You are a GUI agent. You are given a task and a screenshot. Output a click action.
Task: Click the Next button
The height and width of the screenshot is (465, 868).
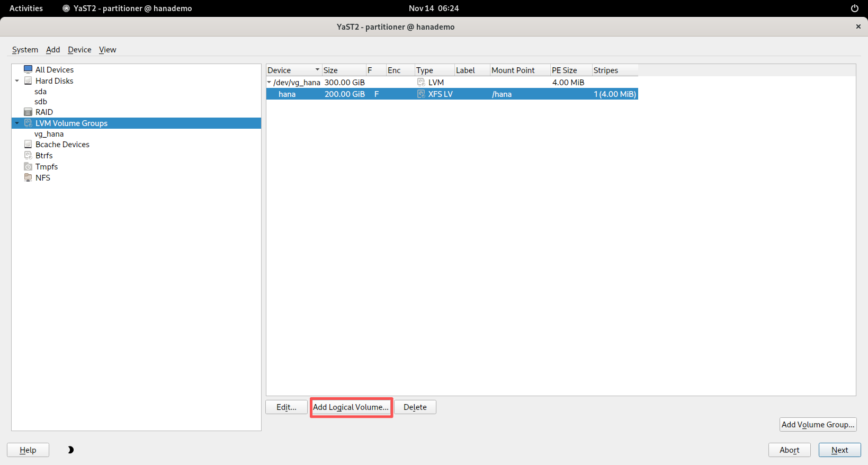pyautogui.click(x=840, y=450)
